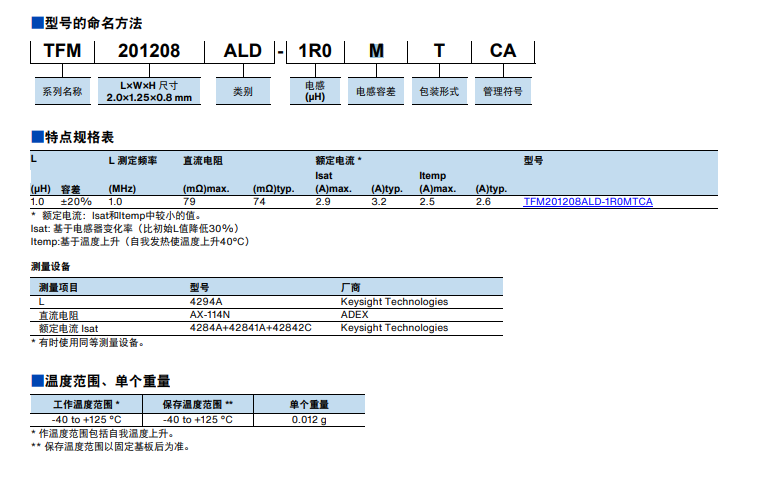The height and width of the screenshot is (478, 757).
Task: Click the CA management code box
Action: point(502,51)
